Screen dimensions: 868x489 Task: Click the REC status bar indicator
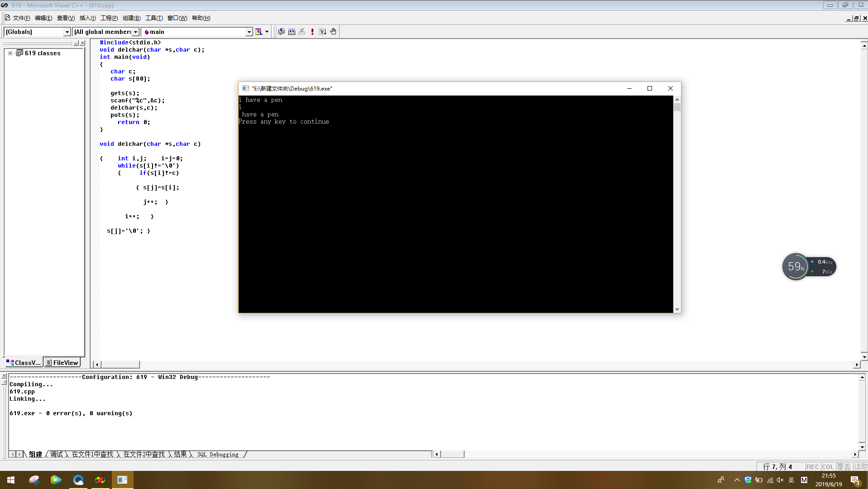[812, 467]
